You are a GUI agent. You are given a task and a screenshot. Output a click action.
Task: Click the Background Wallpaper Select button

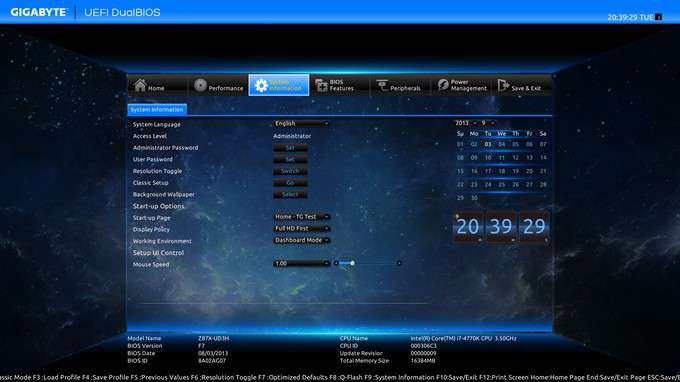290,195
